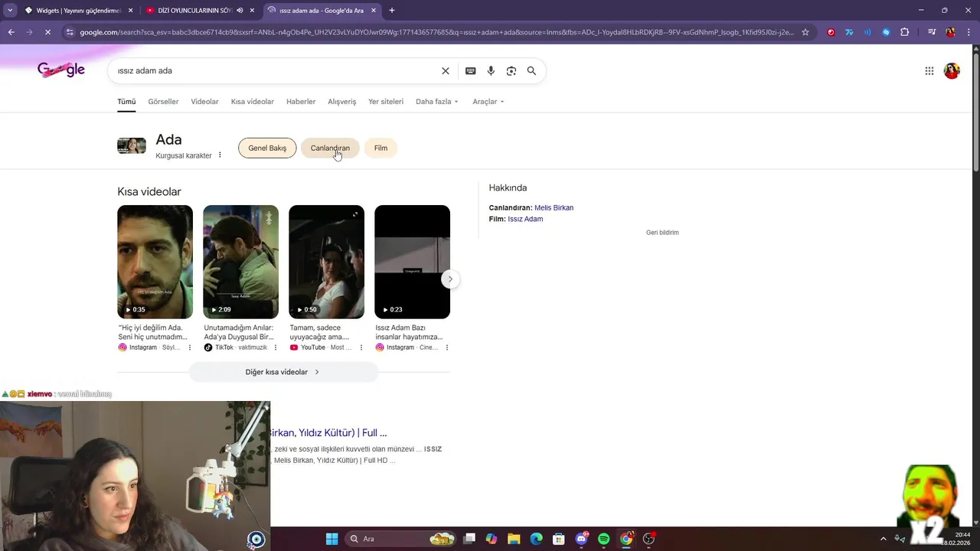Switch to the Videolar tab

point(204,102)
